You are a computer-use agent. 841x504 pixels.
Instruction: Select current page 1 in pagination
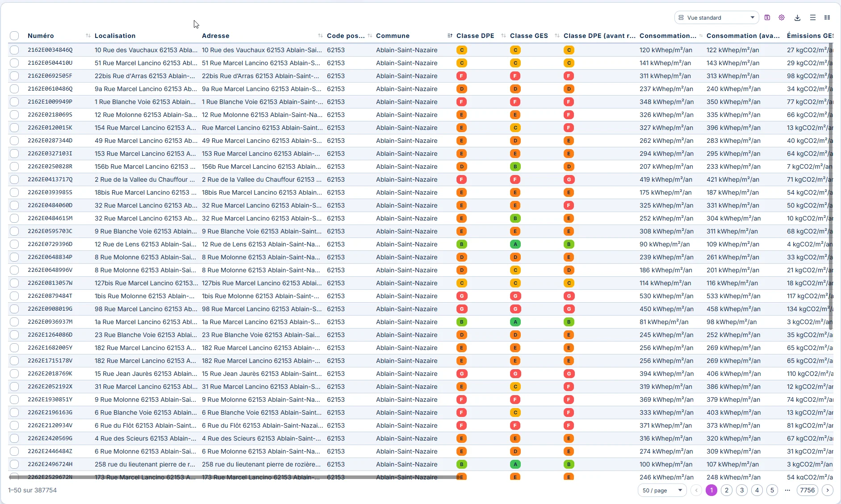click(x=711, y=490)
